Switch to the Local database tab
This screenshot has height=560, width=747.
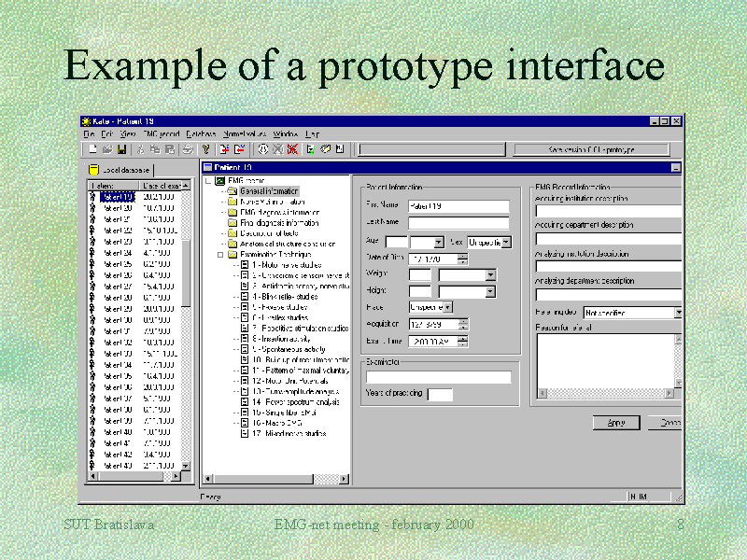(121, 170)
